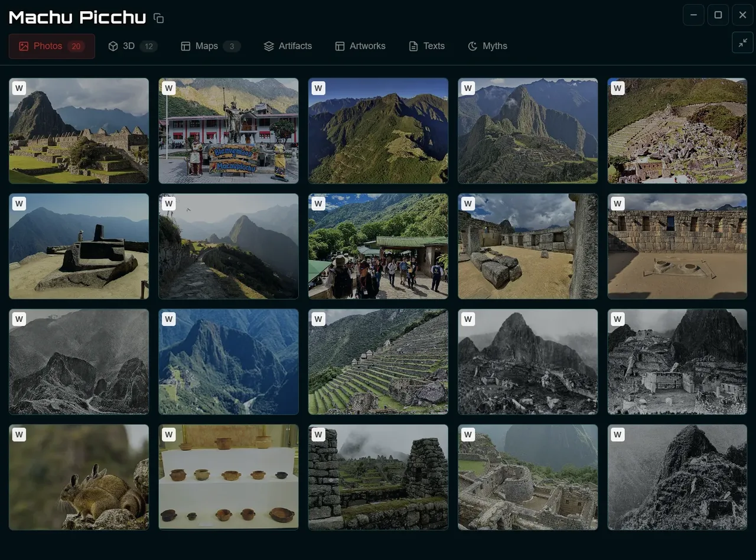
Task: Click the Myths crescent moon icon
Action: click(472, 45)
